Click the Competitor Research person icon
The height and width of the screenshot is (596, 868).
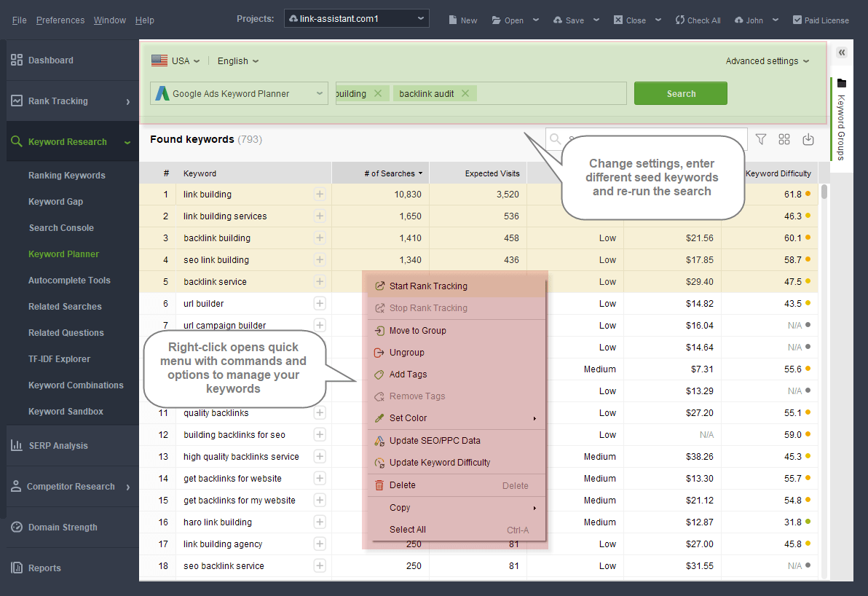(17, 486)
